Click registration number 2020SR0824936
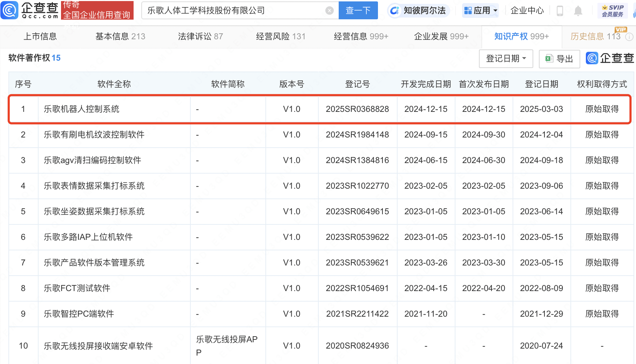 pos(357,346)
